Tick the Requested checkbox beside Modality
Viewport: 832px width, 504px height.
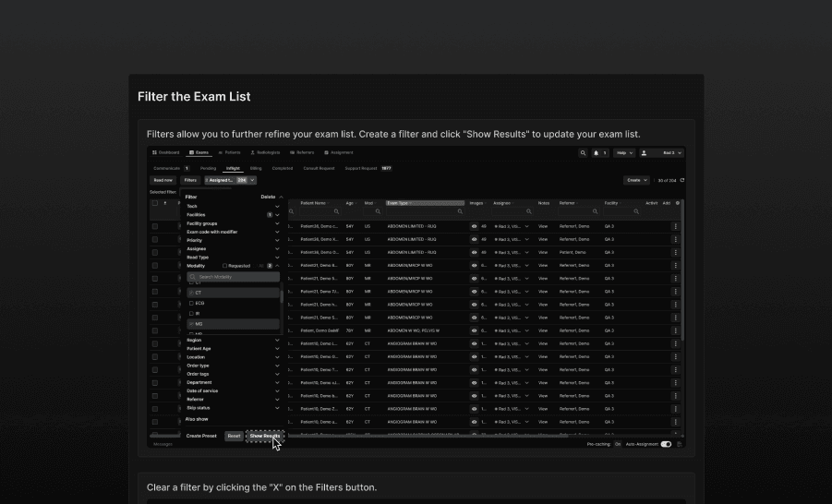pyautogui.click(x=224, y=266)
